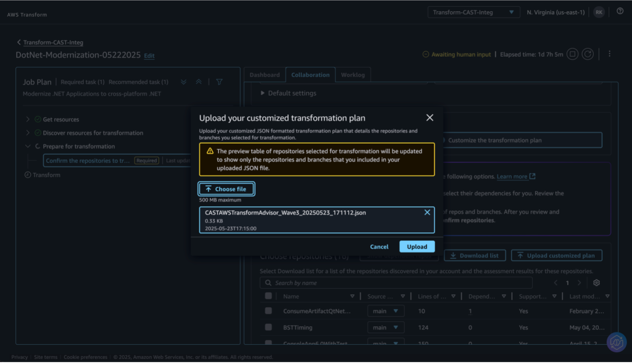Refresh the job status with the circular arrow icon
This screenshot has width=632, height=364.
click(588, 54)
